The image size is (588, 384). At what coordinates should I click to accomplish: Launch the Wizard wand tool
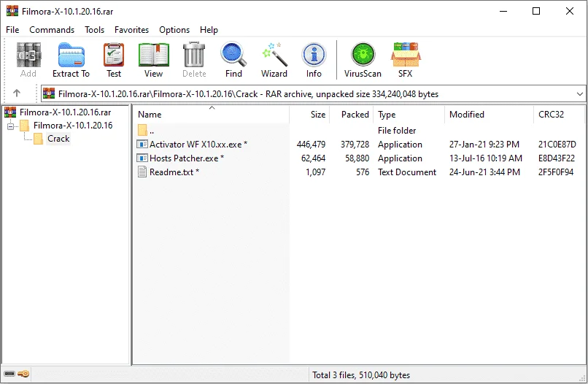[274, 55]
